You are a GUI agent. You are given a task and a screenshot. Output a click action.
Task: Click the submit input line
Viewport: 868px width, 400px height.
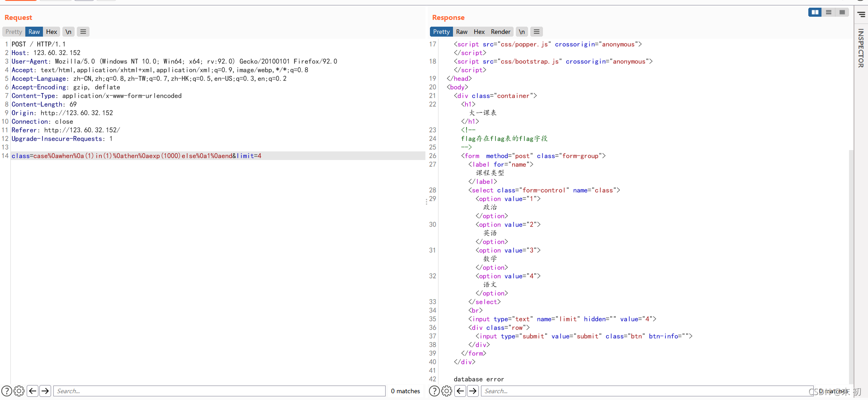584,336
